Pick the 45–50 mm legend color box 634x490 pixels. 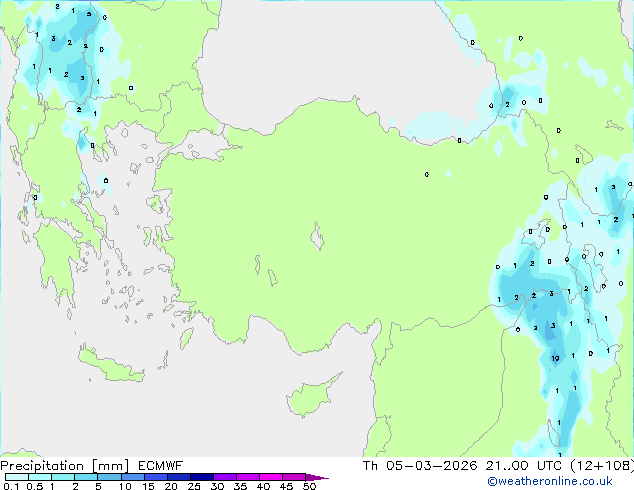294,477
